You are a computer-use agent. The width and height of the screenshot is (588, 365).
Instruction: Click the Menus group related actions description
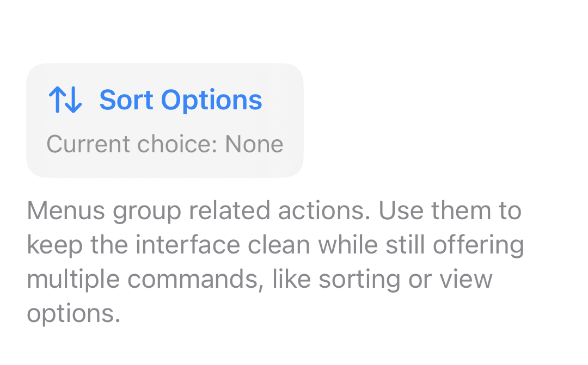[275, 261]
